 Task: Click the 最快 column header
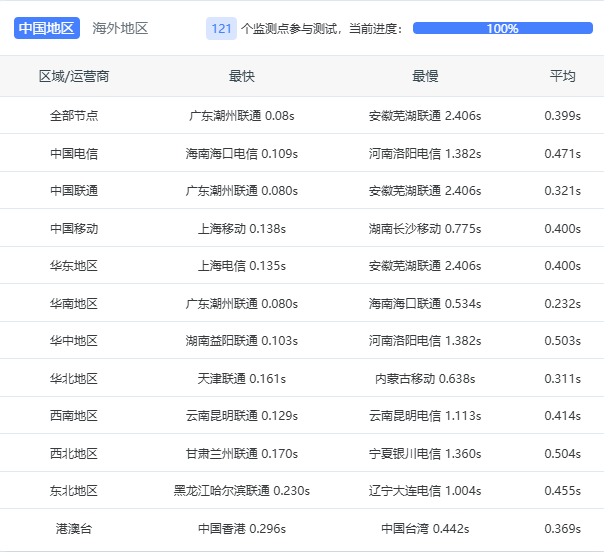point(242,76)
